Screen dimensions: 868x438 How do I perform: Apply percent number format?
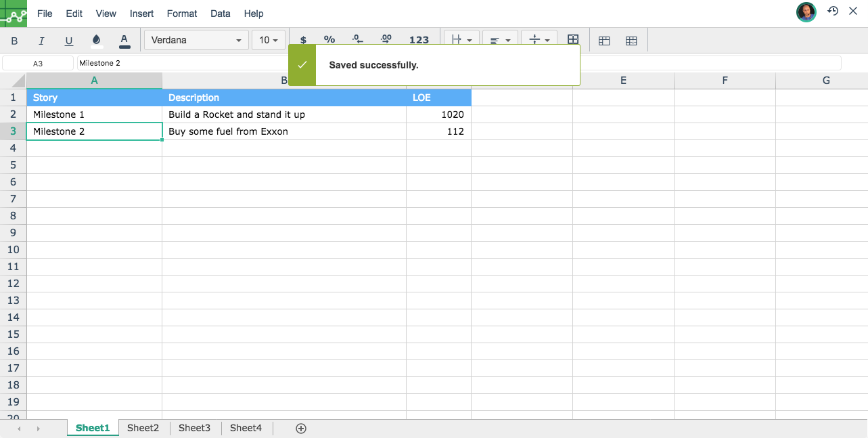pos(329,40)
